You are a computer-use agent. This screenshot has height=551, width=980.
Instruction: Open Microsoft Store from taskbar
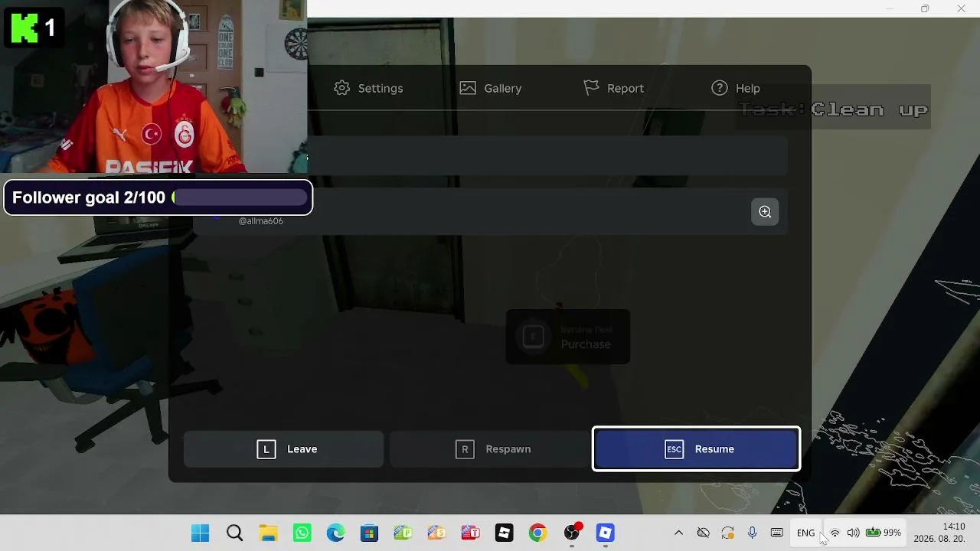(x=369, y=533)
